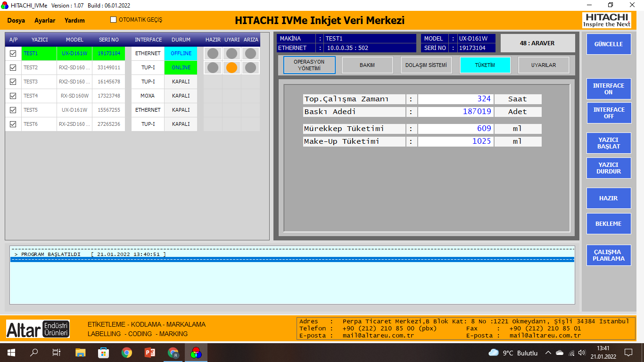Switch to BAKIM tab
This screenshot has height=362, width=644.
point(367,65)
